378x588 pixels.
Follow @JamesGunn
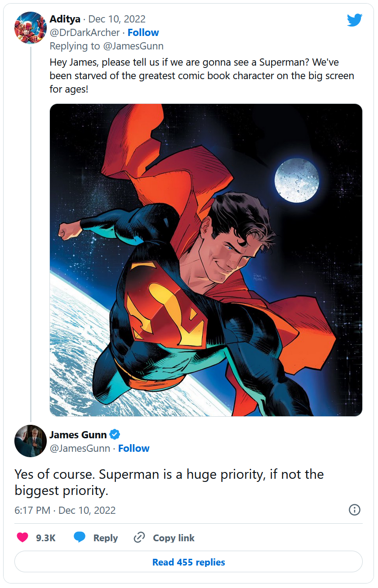point(133,448)
